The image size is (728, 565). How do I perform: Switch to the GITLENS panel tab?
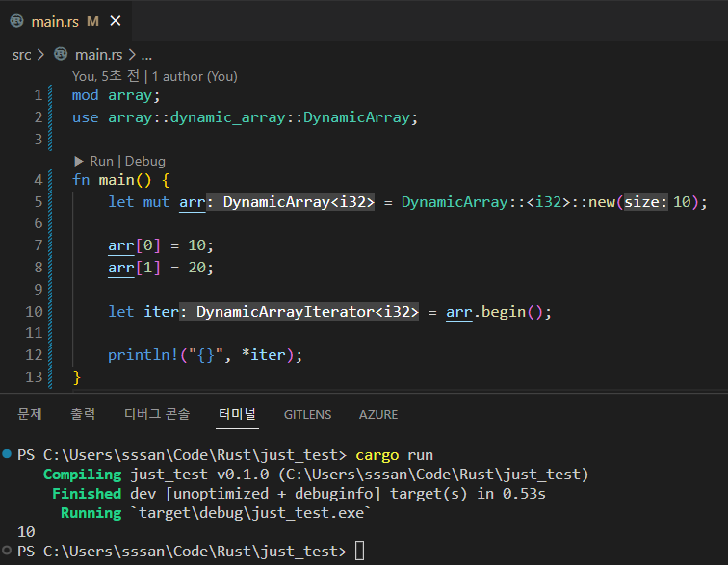pyautogui.click(x=307, y=414)
